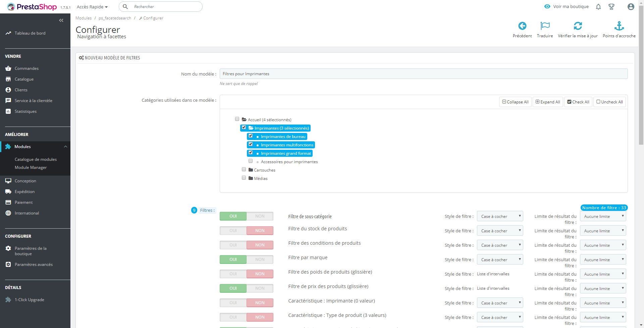644x328 pixels.
Task: Check Accessoires pour imprimantes checkbox
Action: point(251,161)
